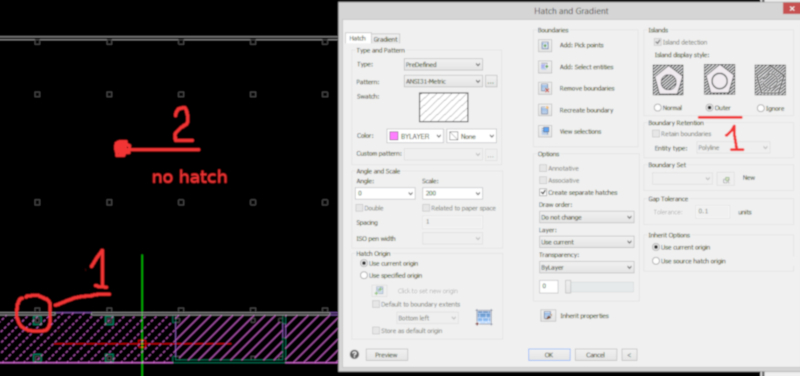The width and height of the screenshot is (800, 376).
Task: Open the help question mark icon
Action: (355, 355)
